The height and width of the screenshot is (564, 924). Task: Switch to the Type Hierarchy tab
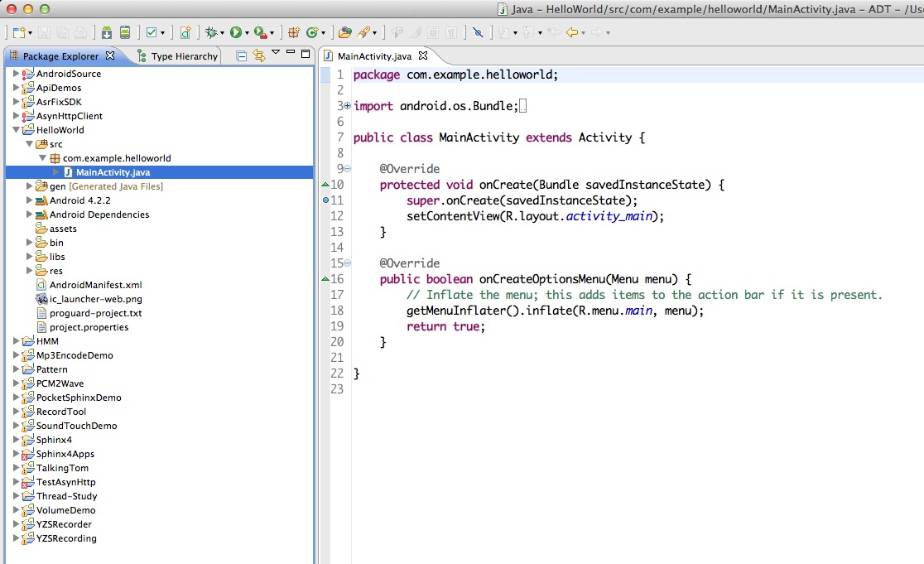tap(177, 56)
